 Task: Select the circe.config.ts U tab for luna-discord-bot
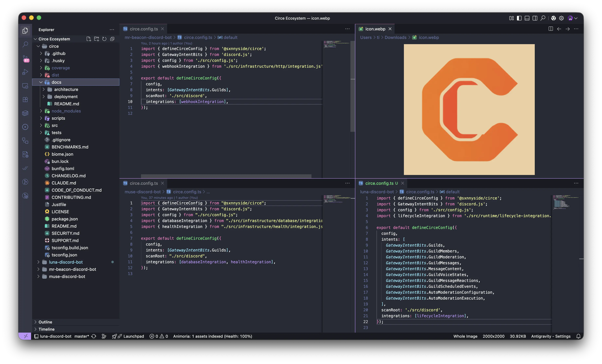381,183
